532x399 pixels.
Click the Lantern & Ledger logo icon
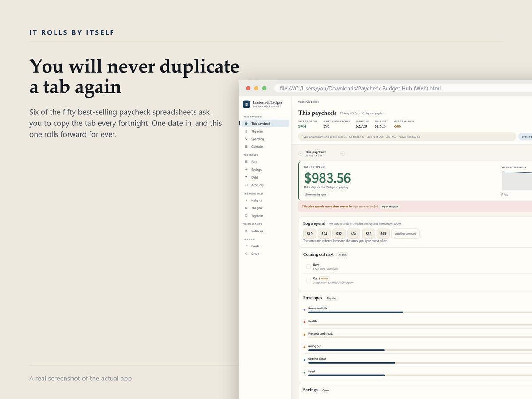click(x=246, y=104)
